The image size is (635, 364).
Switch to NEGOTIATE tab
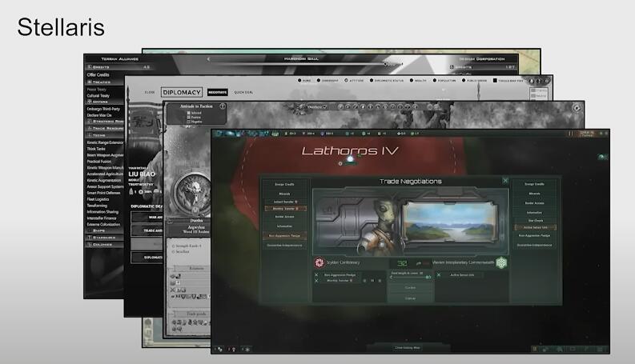(x=218, y=92)
